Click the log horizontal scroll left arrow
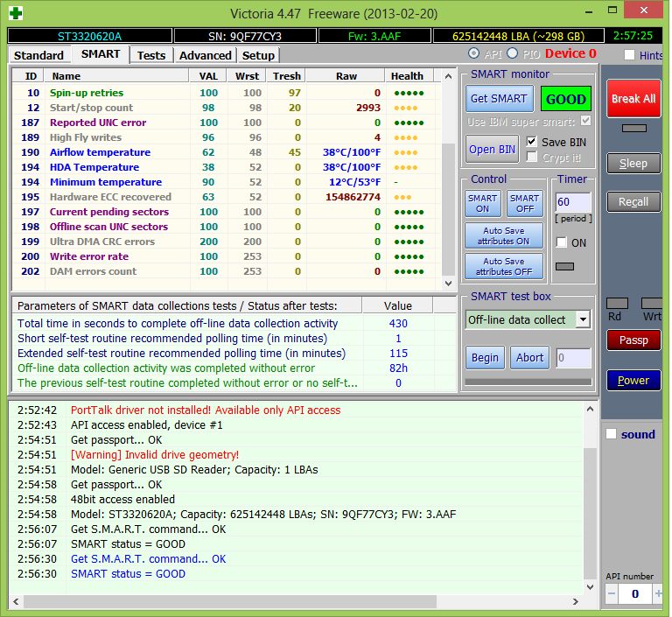672x617 pixels. coord(16,601)
